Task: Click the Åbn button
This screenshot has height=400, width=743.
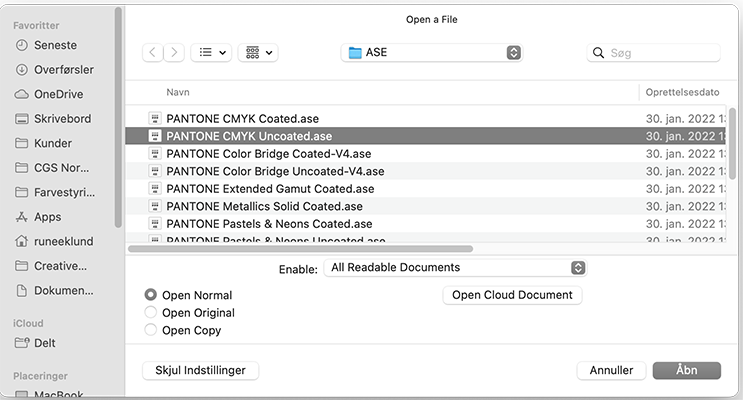Action: tap(687, 370)
